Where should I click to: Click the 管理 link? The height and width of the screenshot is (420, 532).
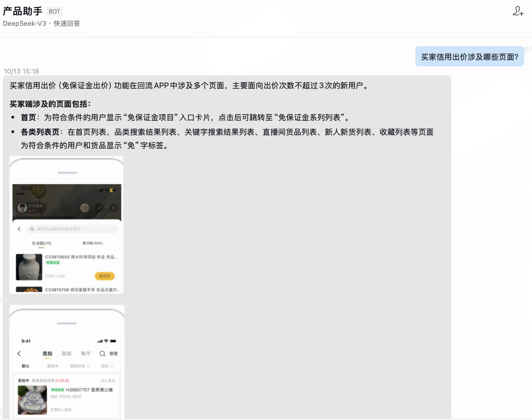pos(113,353)
